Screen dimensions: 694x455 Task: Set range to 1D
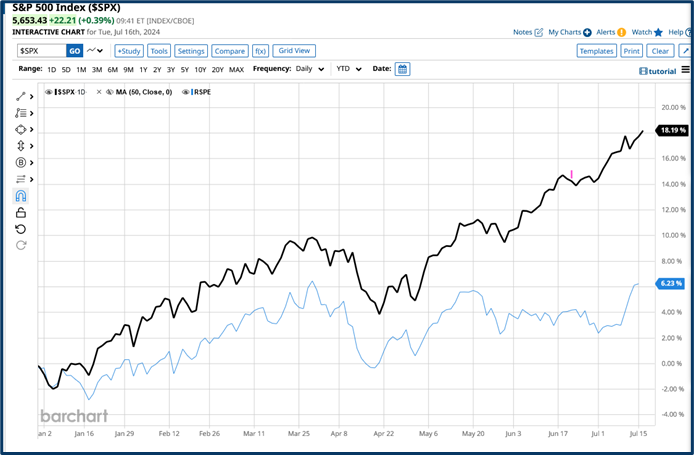coord(52,69)
